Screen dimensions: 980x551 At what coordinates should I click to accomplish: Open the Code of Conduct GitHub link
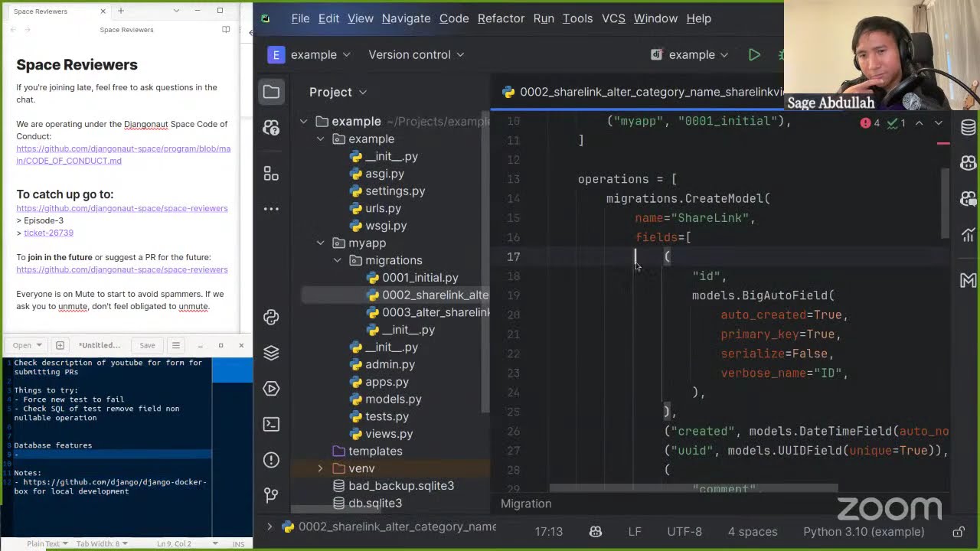pos(123,155)
